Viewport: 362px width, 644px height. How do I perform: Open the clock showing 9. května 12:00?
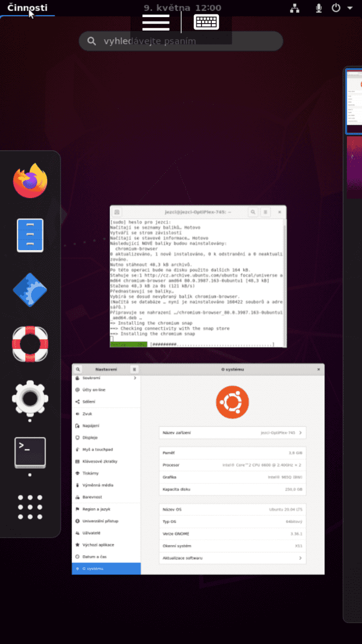click(x=183, y=8)
